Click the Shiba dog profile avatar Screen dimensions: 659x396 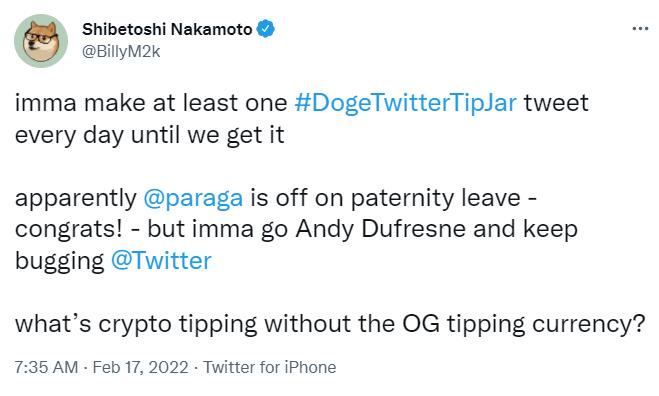click(x=41, y=41)
